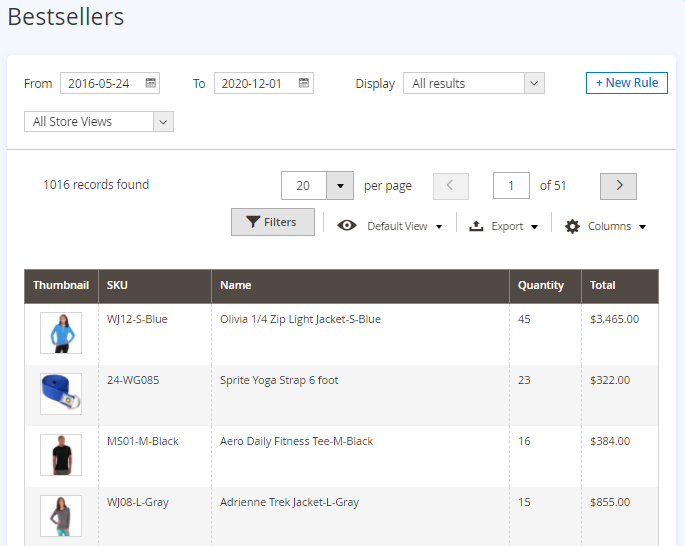Screen dimensions: 685x546
Task: Expand the Display All results dropdown
Action: click(x=534, y=83)
